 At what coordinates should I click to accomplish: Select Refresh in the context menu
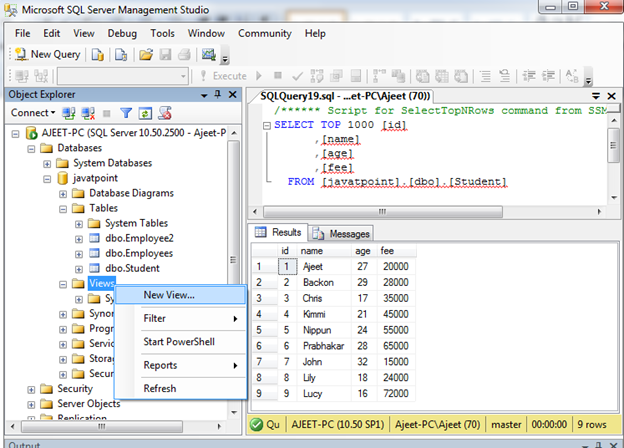click(x=180, y=388)
